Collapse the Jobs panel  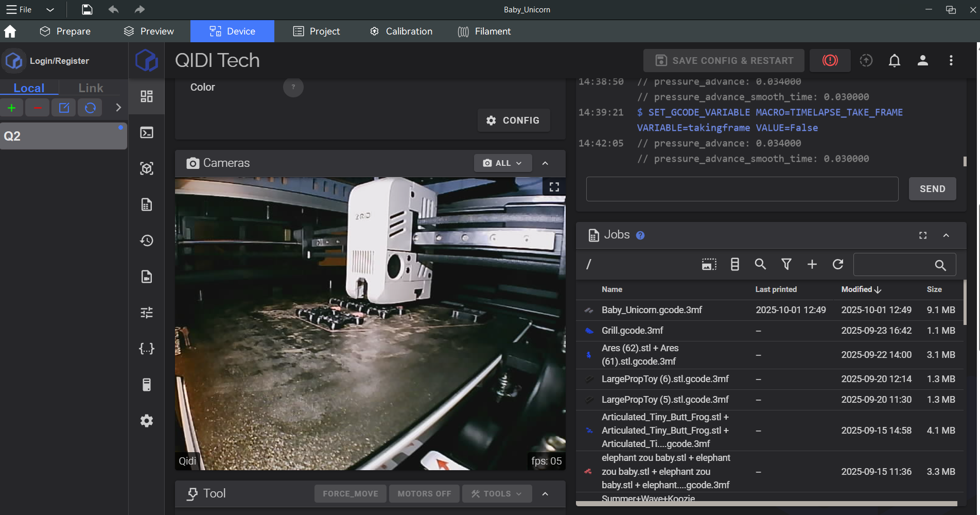click(946, 235)
